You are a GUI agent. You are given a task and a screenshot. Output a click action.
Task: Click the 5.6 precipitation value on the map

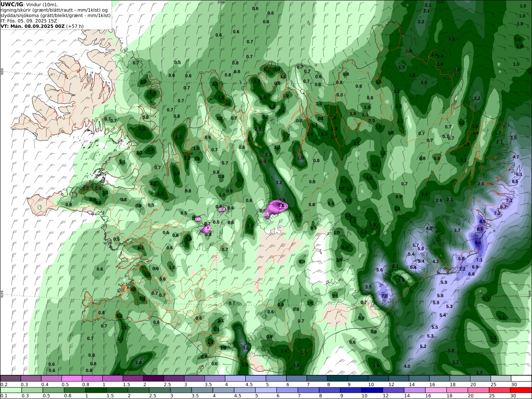click(x=379, y=270)
